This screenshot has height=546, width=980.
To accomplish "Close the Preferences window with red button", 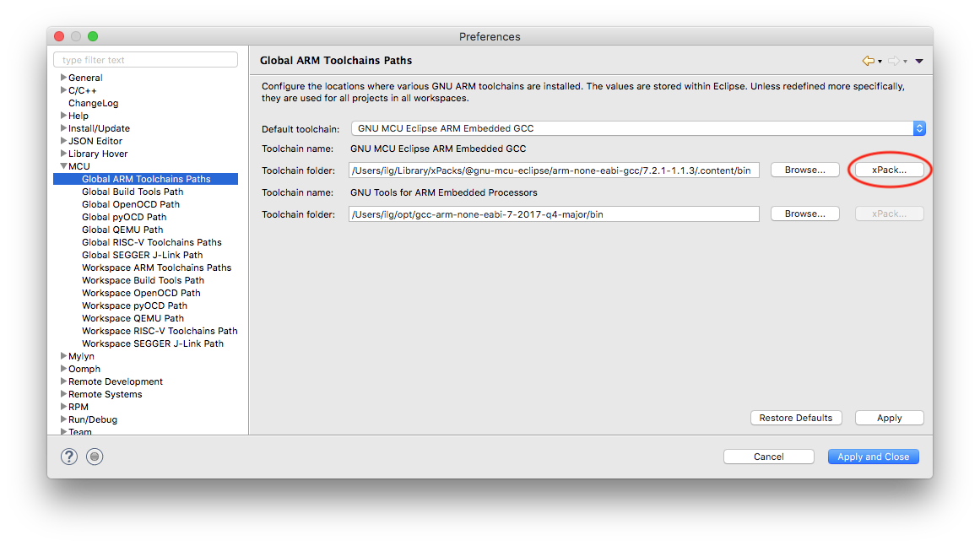I will click(x=59, y=36).
